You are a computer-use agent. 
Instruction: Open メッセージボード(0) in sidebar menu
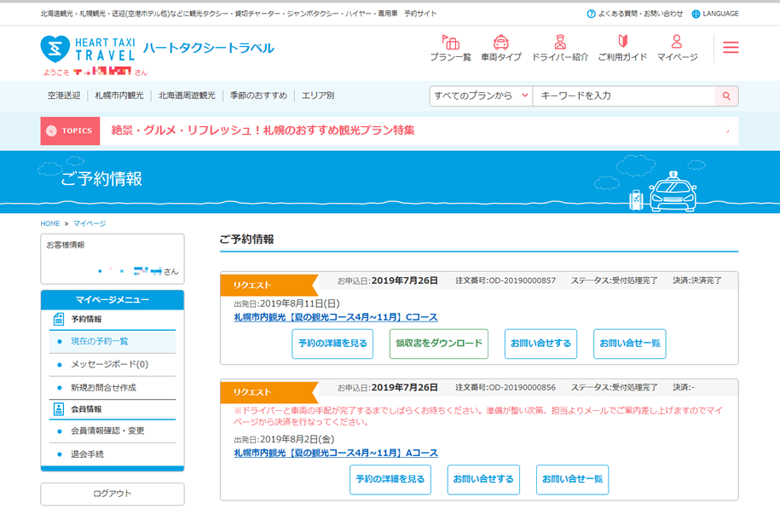pos(109,365)
